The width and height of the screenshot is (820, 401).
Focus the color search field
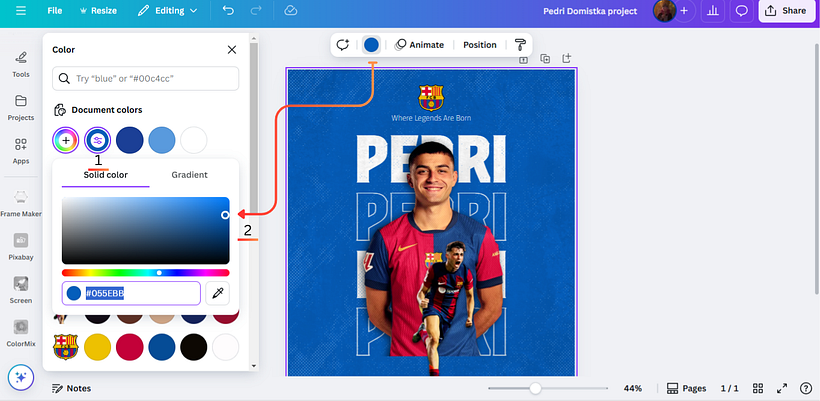pyautogui.click(x=145, y=78)
